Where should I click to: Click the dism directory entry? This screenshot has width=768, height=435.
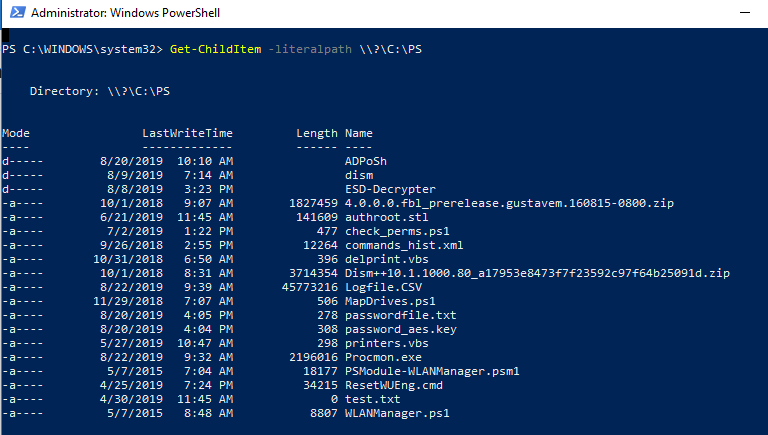pos(358,174)
